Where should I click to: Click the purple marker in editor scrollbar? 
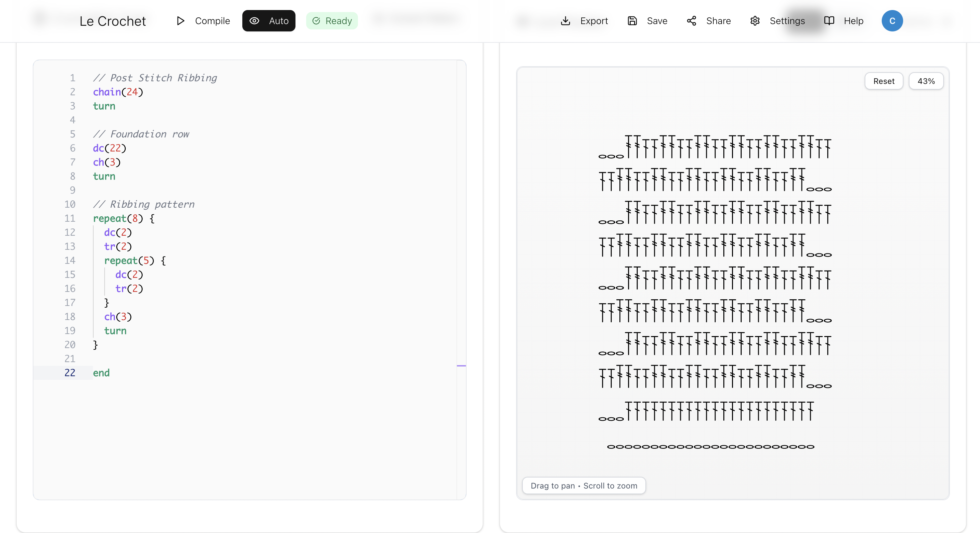pos(461,366)
